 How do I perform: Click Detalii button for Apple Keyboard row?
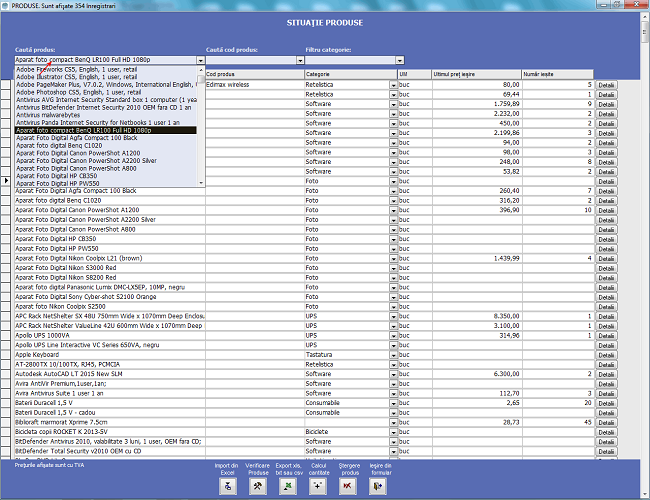tap(606, 355)
